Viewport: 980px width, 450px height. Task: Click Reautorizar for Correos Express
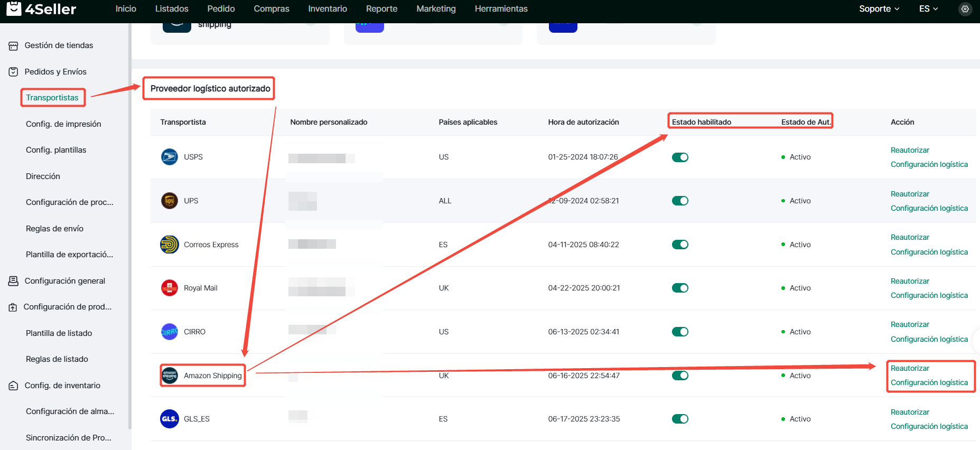coord(910,237)
